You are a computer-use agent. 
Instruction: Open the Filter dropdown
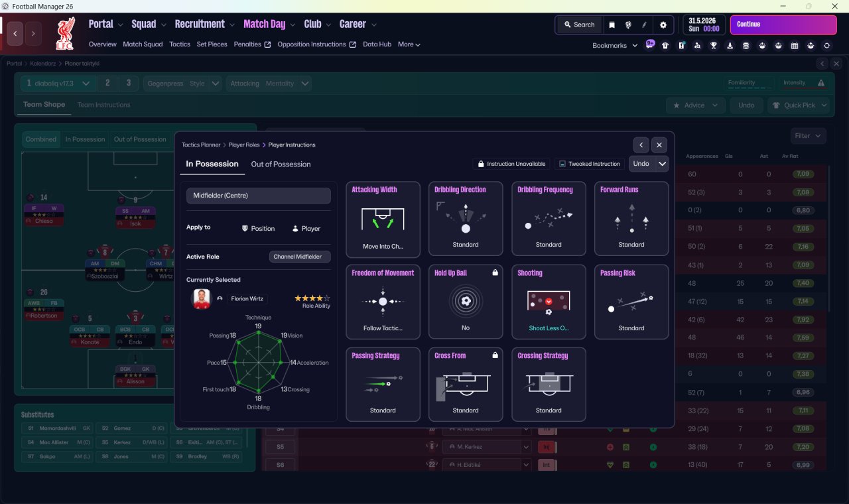[x=808, y=136]
